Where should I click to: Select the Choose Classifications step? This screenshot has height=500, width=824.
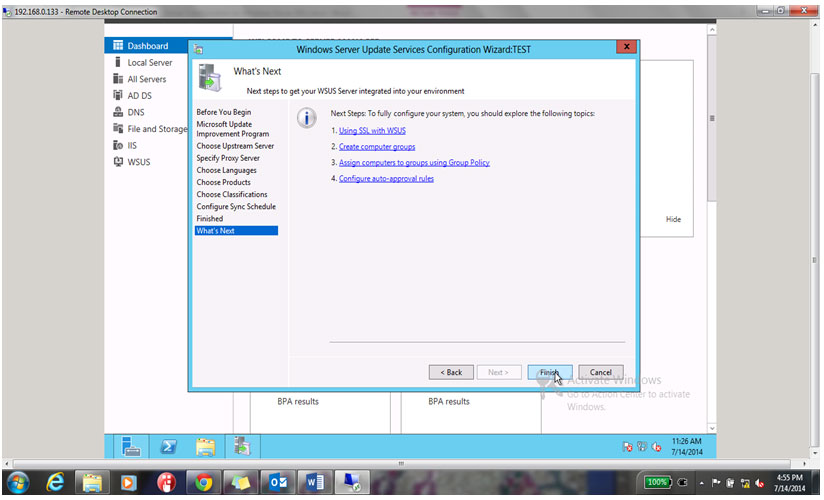(232, 194)
